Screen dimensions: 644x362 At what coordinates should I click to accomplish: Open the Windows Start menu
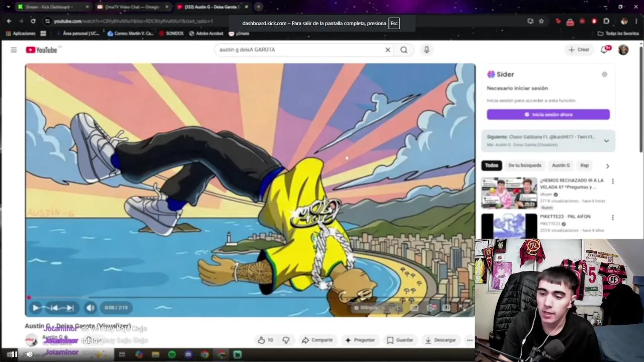11,354
